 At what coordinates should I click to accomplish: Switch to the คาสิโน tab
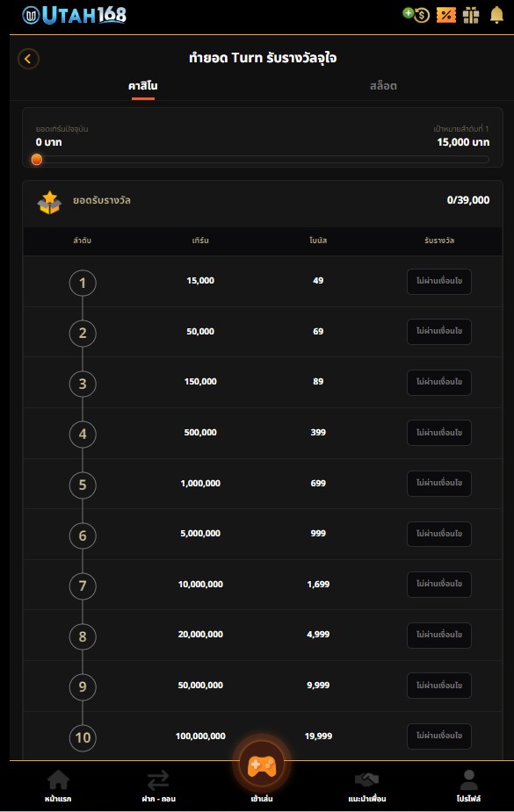pyautogui.click(x=143, y=86)
